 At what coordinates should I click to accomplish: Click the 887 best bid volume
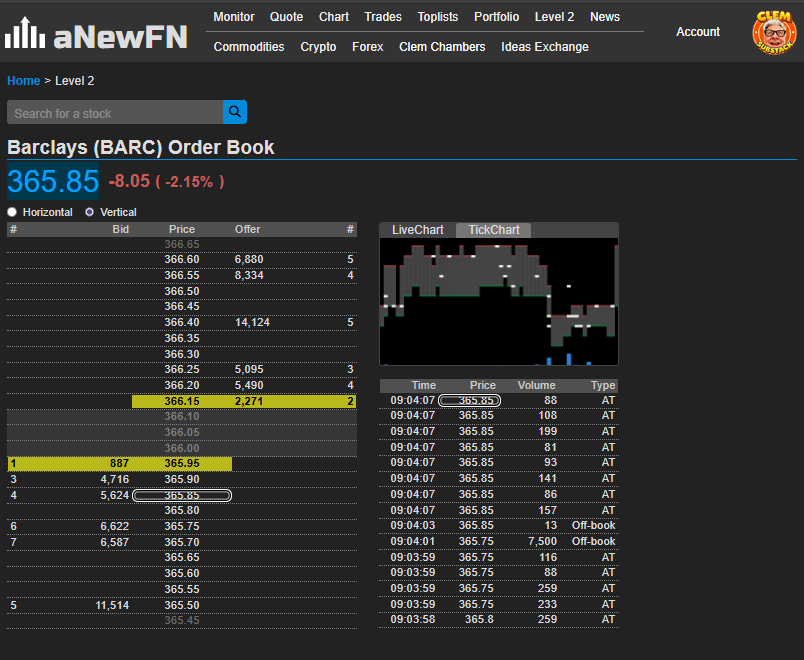(119, 463)
